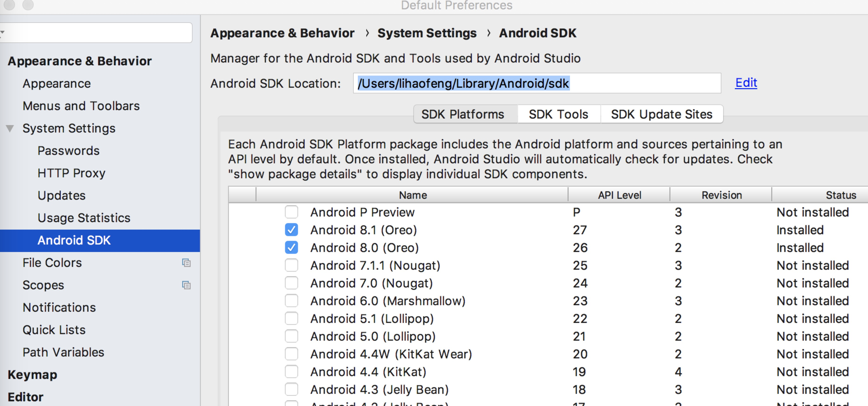Click the Scopes project-level icon
Image resolution: width=868 pixels, height=406 pixels.
[x=186, y=285]
